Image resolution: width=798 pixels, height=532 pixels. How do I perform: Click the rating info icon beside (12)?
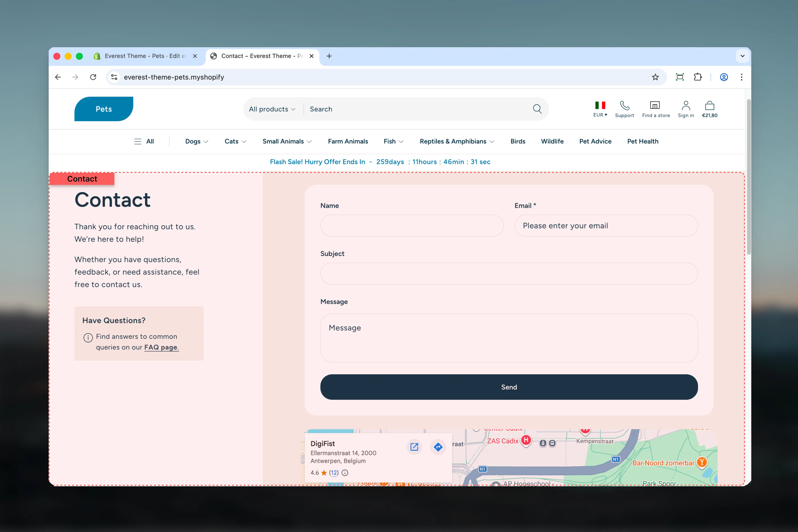[345, 473]
